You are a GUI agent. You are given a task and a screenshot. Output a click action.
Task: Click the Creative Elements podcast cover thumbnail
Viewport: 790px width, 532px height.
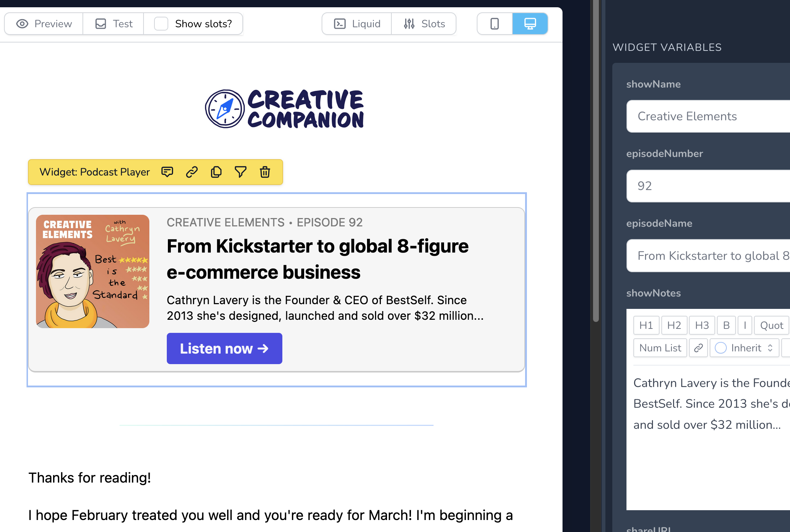(x=93, y=271)
